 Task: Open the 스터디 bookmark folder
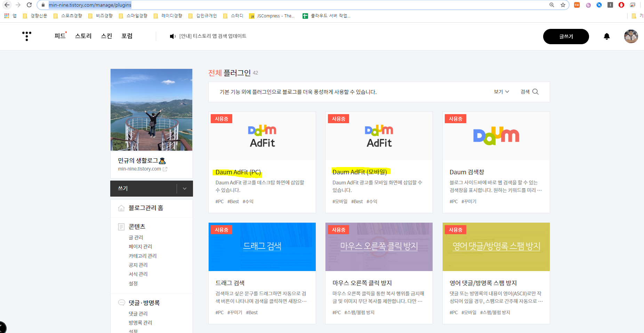coord(233,16)
